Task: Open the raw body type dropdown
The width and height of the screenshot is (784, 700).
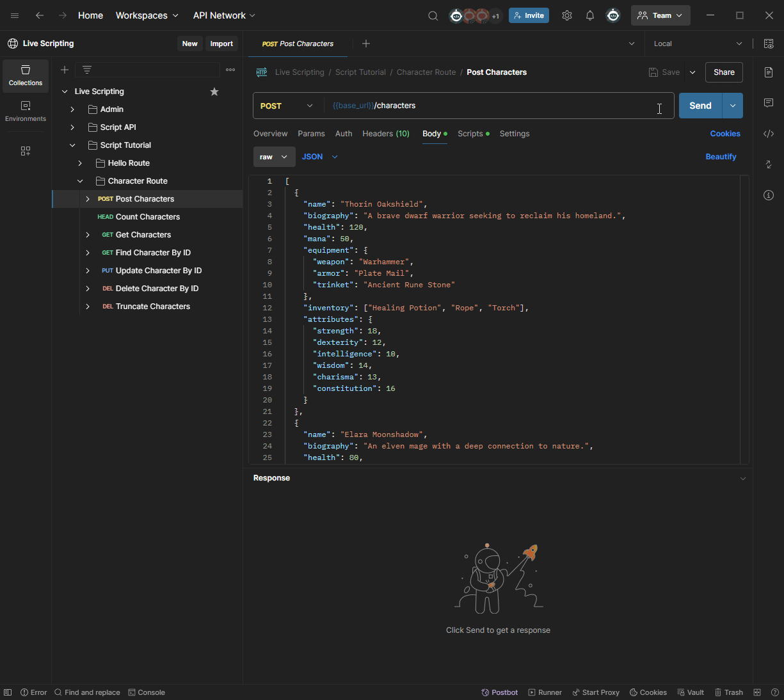Action: pyautogui.click(x=275, y=157)
